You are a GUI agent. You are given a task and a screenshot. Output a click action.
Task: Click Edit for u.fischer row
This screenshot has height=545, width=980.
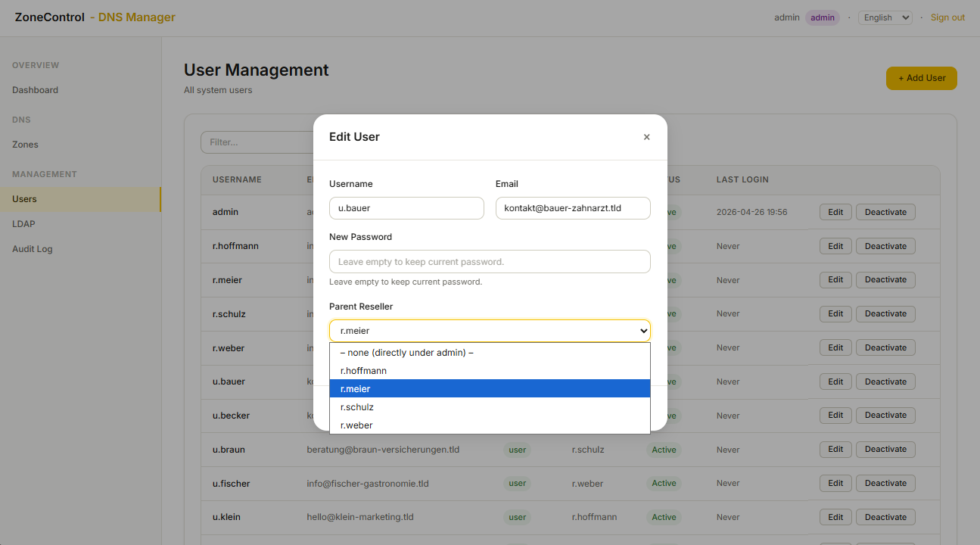[x=835, y=484]
